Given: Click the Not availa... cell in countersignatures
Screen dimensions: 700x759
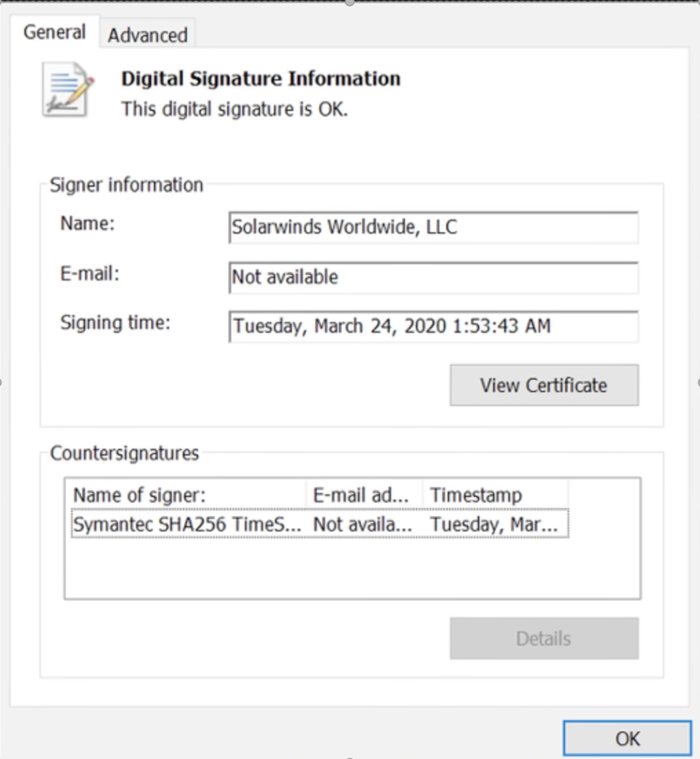Looking at the screenshot, I should tap(363, 524).
